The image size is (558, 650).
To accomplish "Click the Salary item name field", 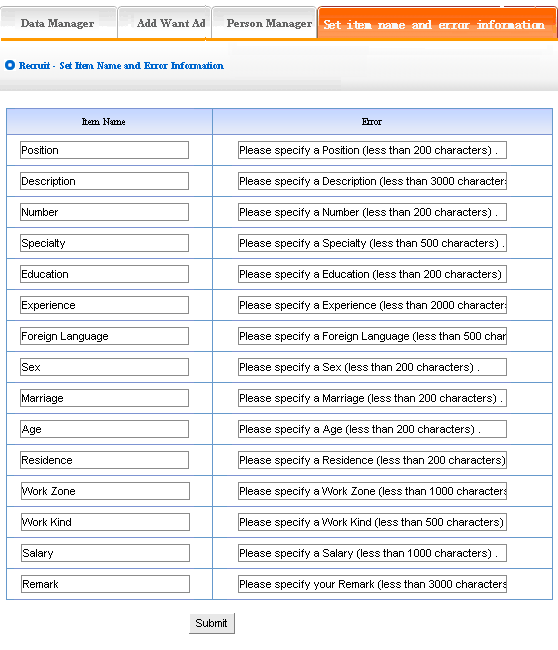I will tap(105, 553).
